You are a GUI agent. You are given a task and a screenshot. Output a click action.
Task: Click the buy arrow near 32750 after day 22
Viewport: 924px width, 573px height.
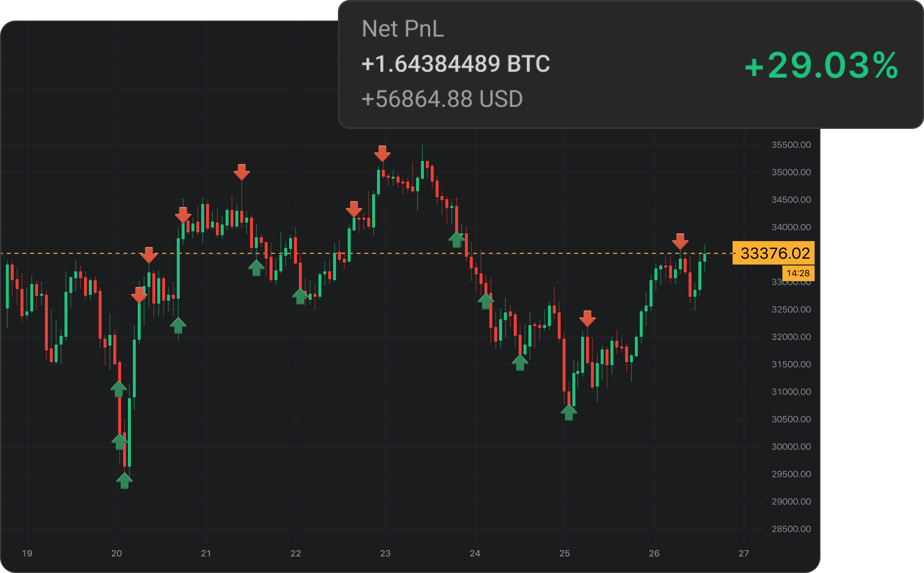[300, 296]
